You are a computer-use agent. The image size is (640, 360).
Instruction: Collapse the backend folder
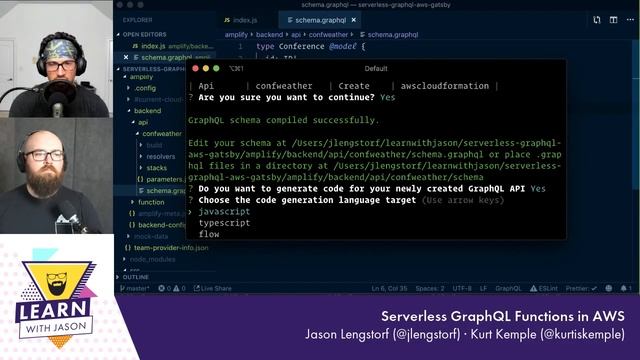(x=147, y=111)
